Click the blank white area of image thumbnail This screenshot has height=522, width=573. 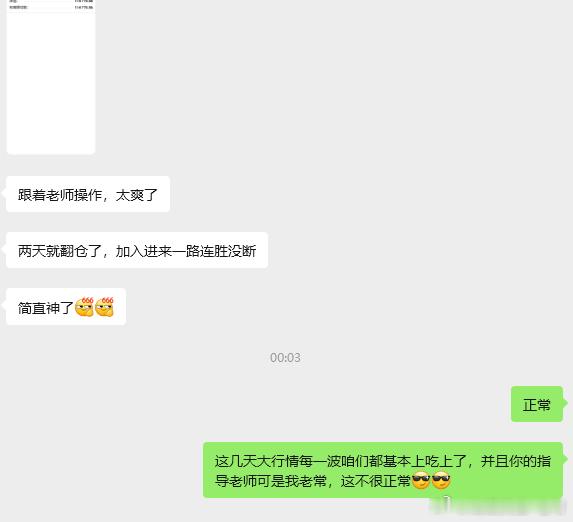51,82
